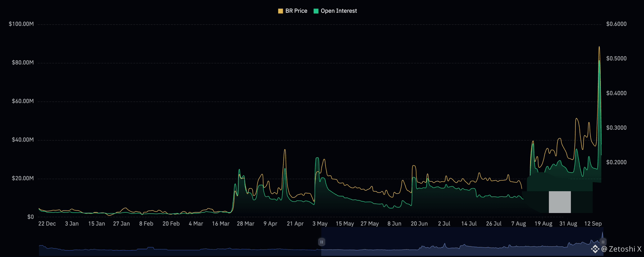Click the $0.6000 right axis label
The width and height of the screenshot is (644, 257).
pos(616,24)
